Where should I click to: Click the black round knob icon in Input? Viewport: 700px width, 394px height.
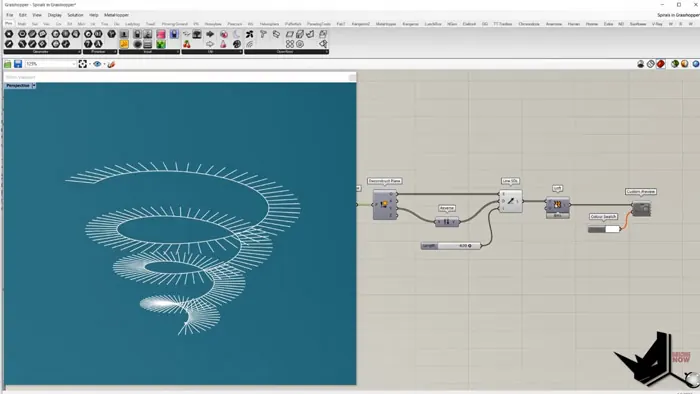(138, 44)
